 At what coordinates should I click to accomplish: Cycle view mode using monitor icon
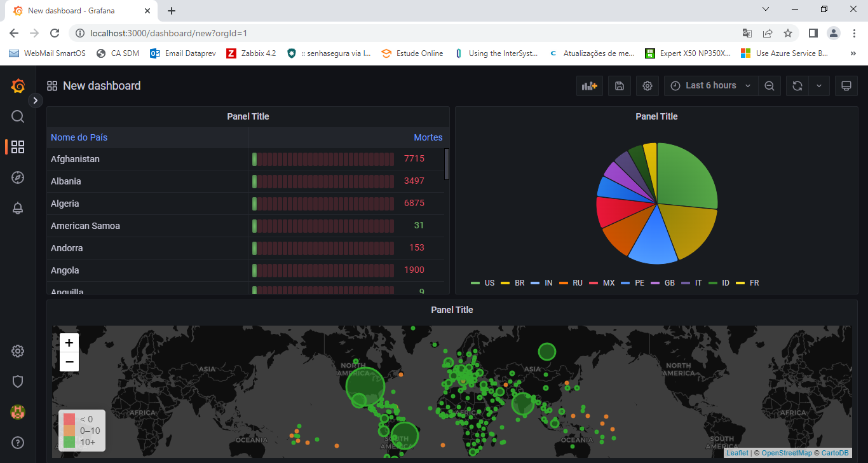coord(846,86)
